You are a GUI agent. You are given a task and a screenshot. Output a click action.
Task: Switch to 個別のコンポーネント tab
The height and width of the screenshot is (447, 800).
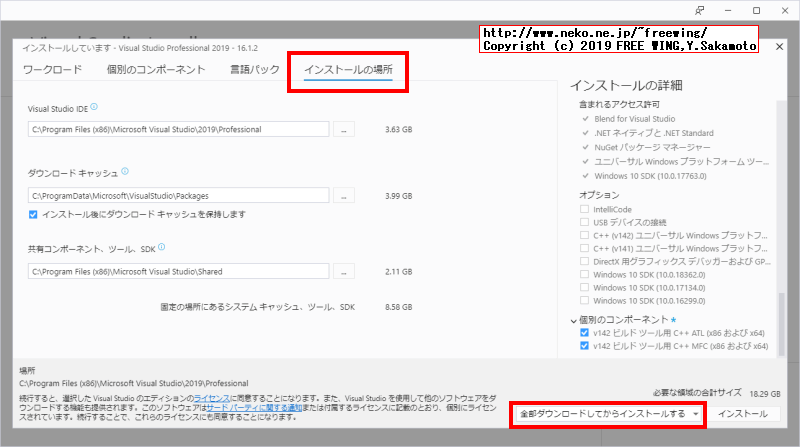[156, 69]
